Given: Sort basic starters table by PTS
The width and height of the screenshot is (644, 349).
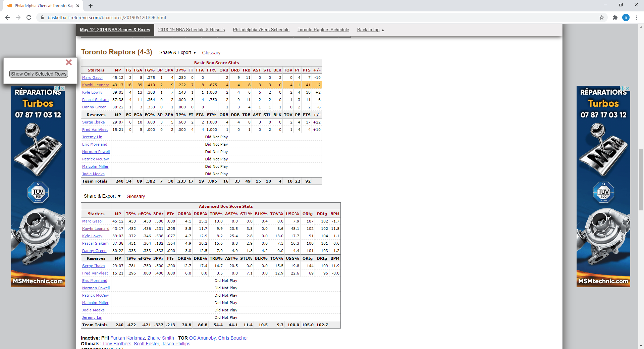Looking at the screenshot, I should click(x=307, y=70).
